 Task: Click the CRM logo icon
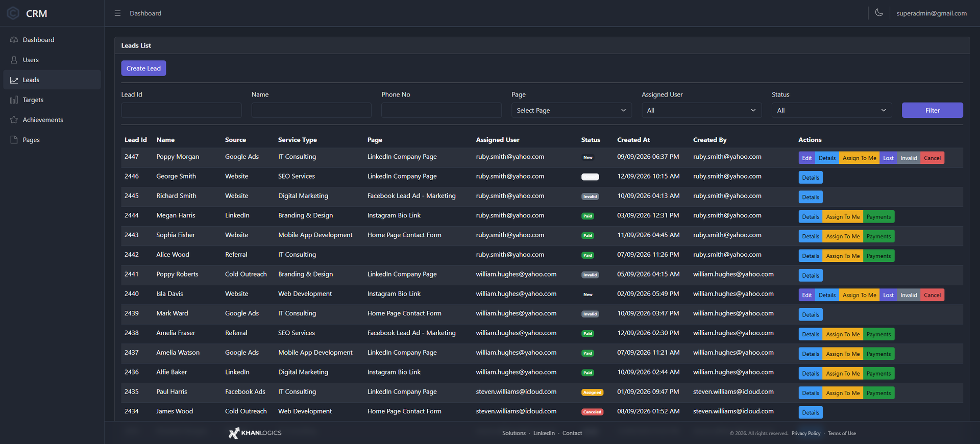click(13, 13)
